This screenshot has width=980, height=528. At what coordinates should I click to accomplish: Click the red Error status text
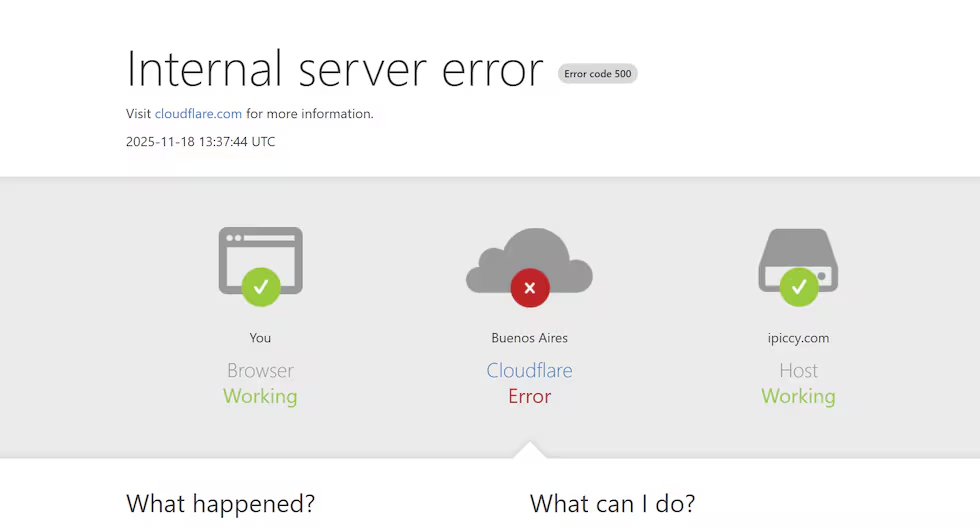529,396
